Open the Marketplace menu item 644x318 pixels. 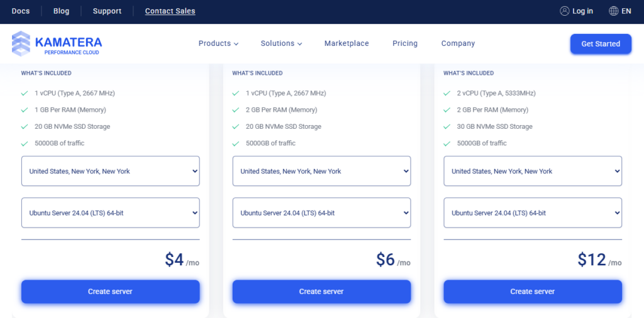[x=347, y=43]
